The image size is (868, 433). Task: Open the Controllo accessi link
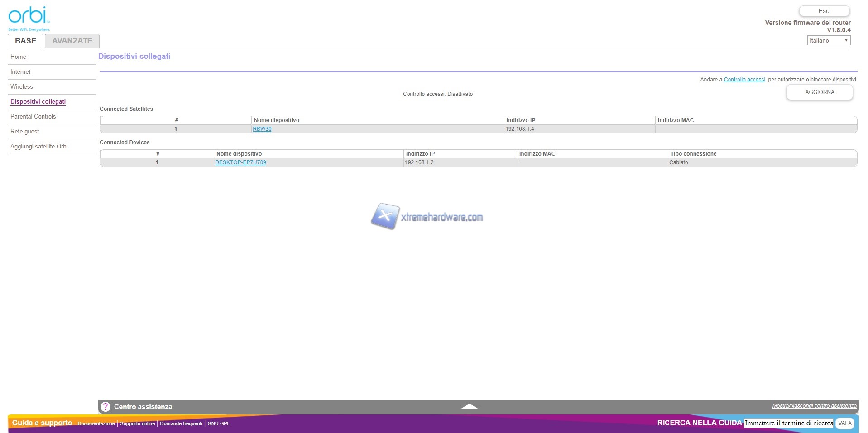point(744,80)
